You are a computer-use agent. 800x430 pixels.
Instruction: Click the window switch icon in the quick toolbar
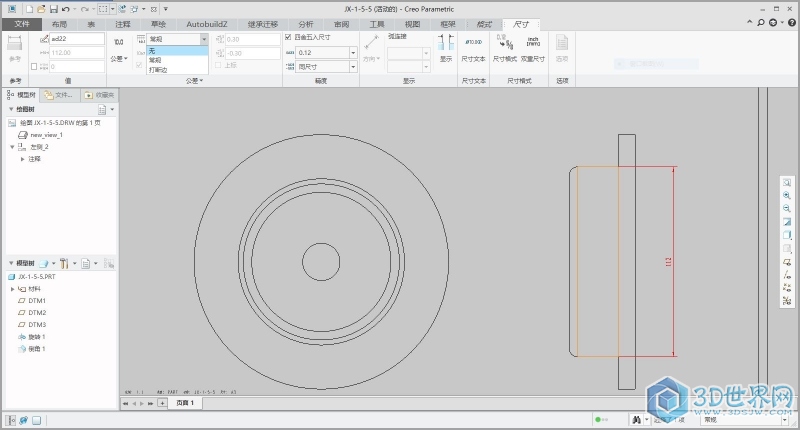coord(135,9)
